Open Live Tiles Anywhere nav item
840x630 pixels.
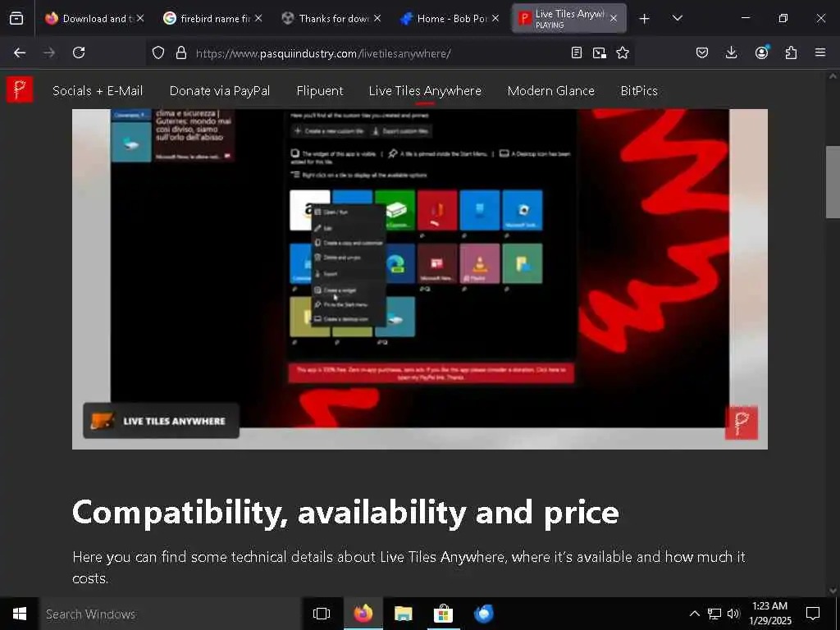425,91
